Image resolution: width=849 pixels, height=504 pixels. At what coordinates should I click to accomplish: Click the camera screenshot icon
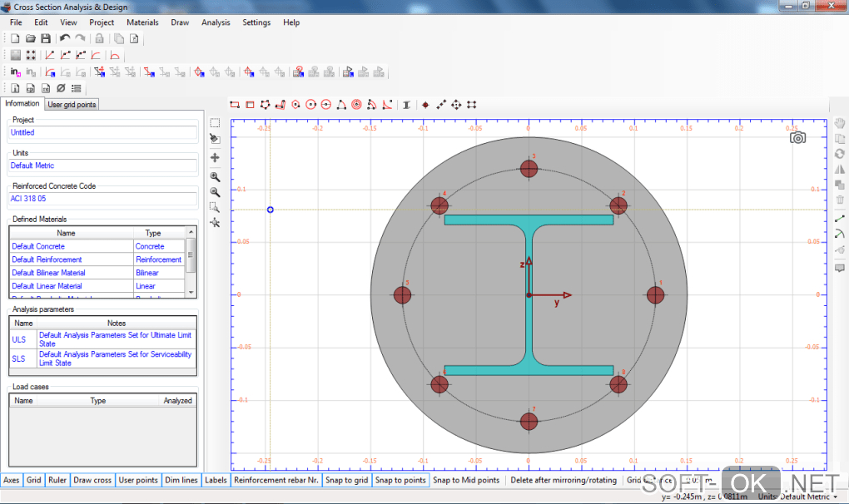(x=797, y=138)
